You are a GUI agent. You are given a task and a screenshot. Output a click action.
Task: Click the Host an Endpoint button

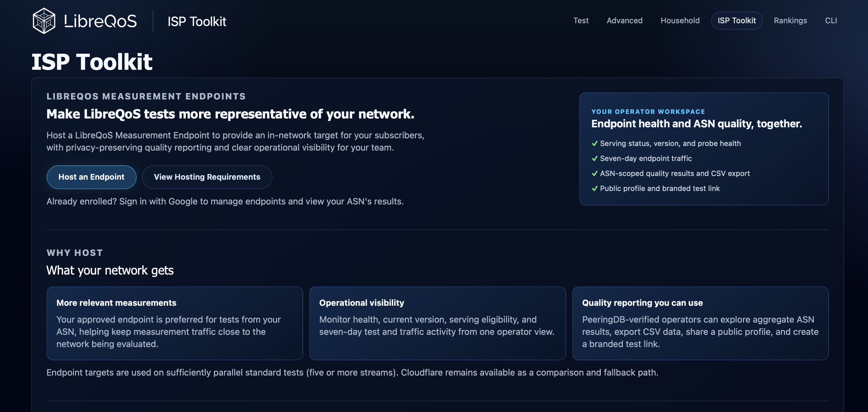(91, 177)
